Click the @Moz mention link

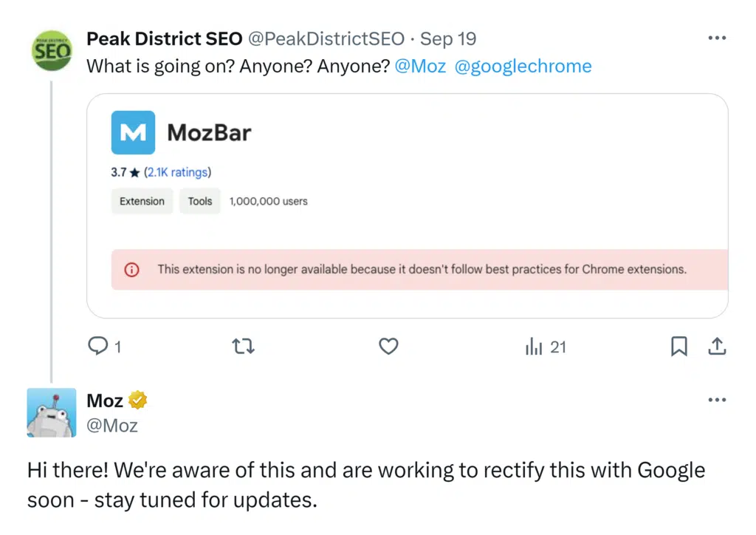[x=420, y=66]
